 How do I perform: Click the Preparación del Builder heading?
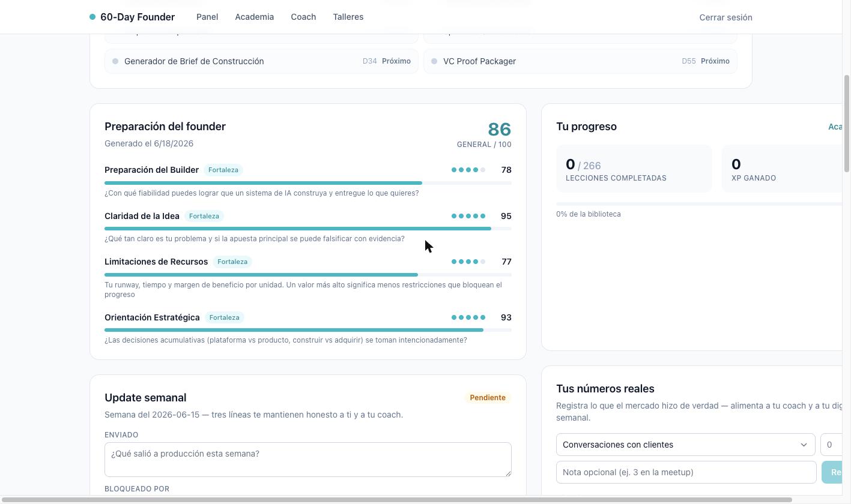pos(151,170)
